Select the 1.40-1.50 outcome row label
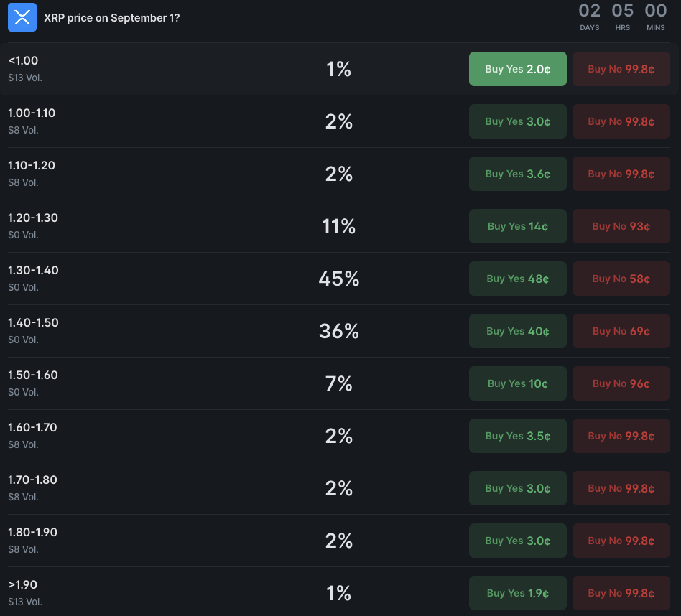 coord(33,322)
